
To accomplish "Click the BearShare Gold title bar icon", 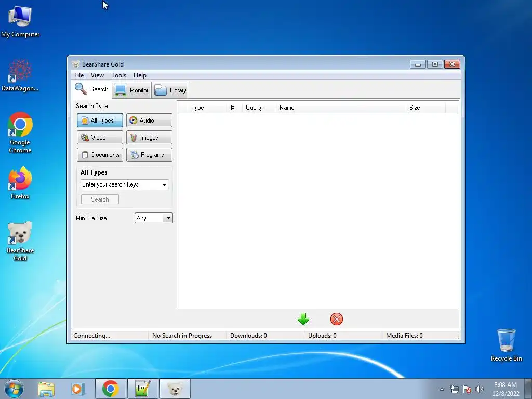I will click(76, 64).
